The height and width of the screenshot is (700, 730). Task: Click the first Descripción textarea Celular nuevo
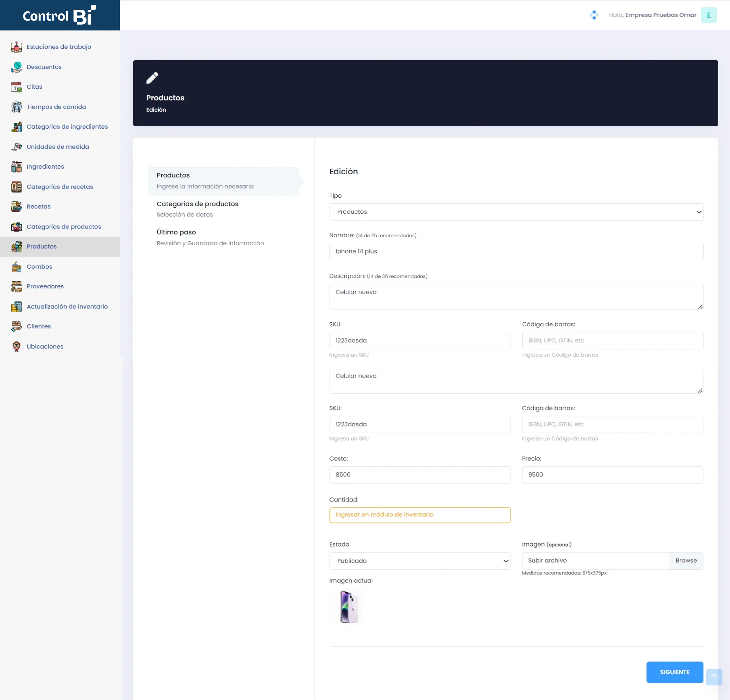[x=516, y=297]
